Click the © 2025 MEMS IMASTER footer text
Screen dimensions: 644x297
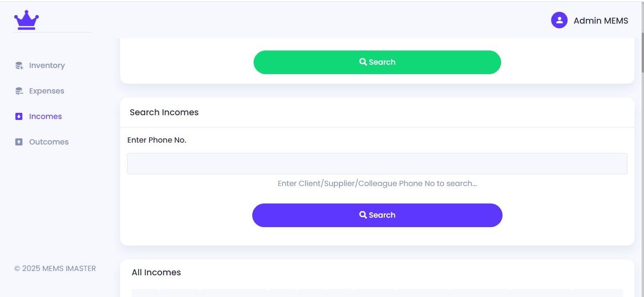(x=55, y=269)
